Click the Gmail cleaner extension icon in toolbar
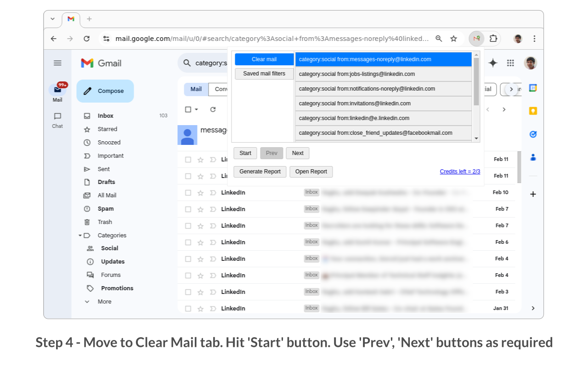 point(477,39)
